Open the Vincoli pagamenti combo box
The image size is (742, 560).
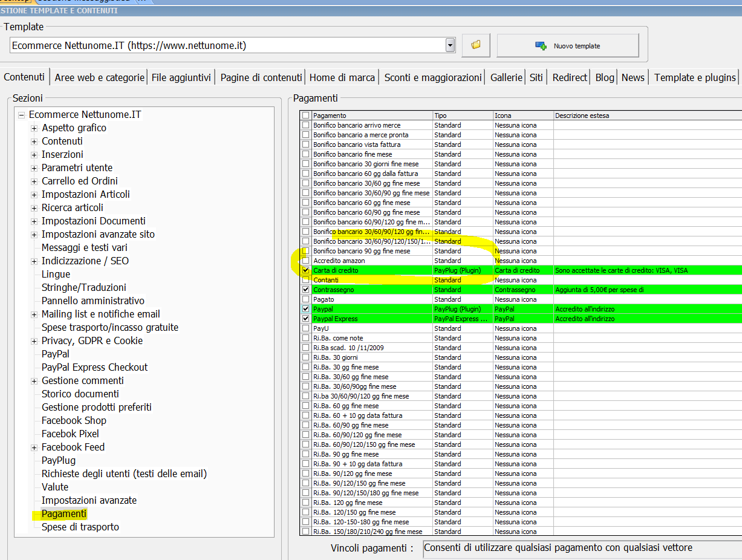582,549
